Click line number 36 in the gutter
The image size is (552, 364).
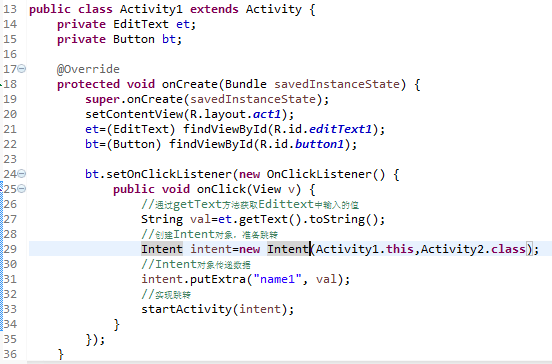(x=10, y=354)
